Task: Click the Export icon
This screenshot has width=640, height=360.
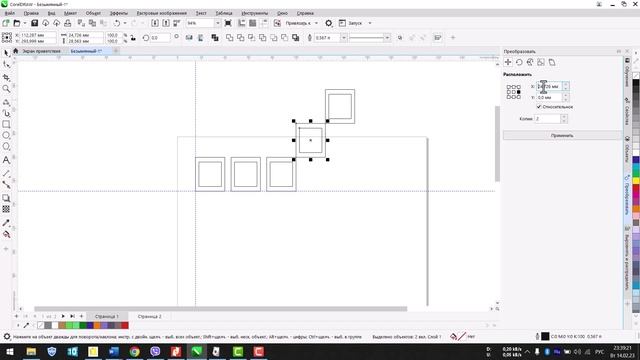Action: coord(166,23)
